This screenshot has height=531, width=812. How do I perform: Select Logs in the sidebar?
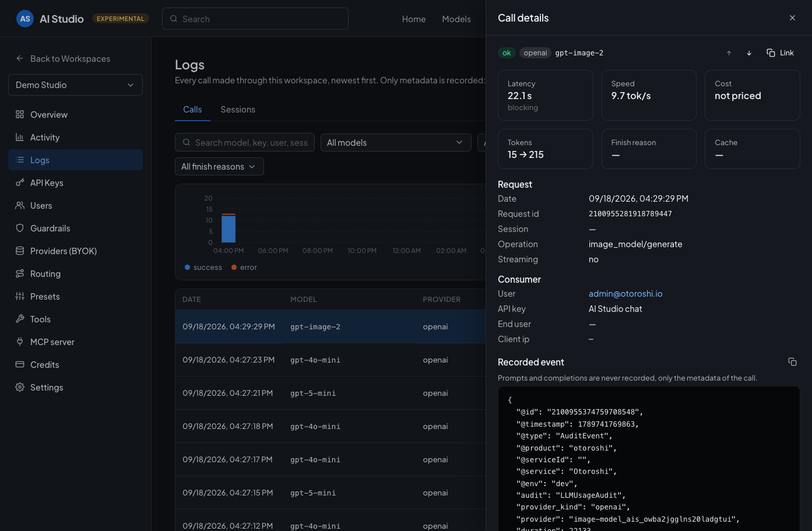click(75, 160)
